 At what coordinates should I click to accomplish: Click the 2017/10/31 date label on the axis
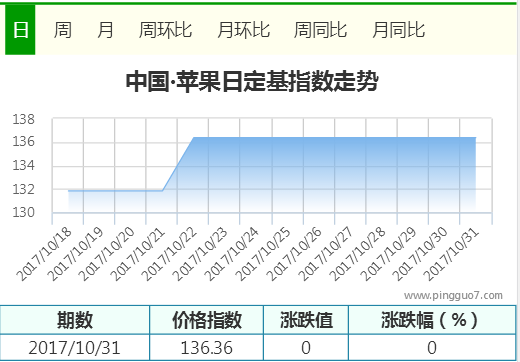[451, 254]
